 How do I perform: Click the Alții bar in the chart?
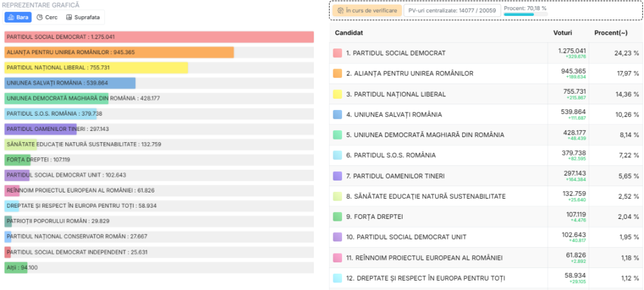point(16,267)
